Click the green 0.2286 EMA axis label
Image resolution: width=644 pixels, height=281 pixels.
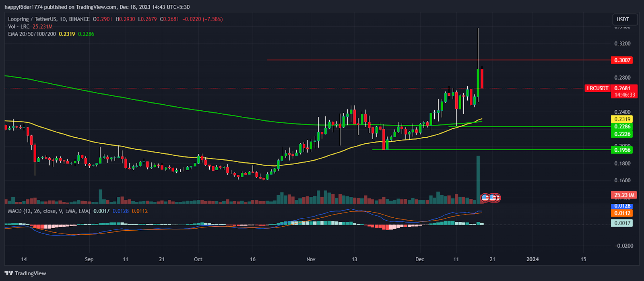pyautogui.click(x=622, y=126)
